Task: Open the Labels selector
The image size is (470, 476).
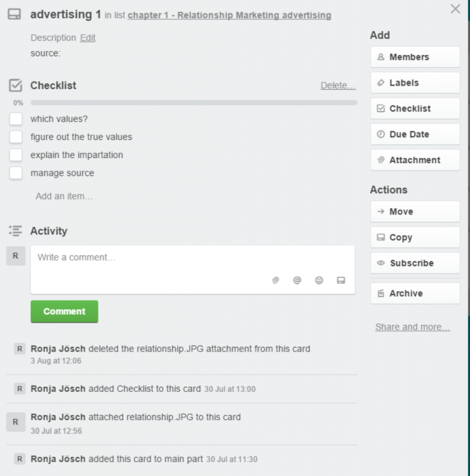Action: coord(415,83)
